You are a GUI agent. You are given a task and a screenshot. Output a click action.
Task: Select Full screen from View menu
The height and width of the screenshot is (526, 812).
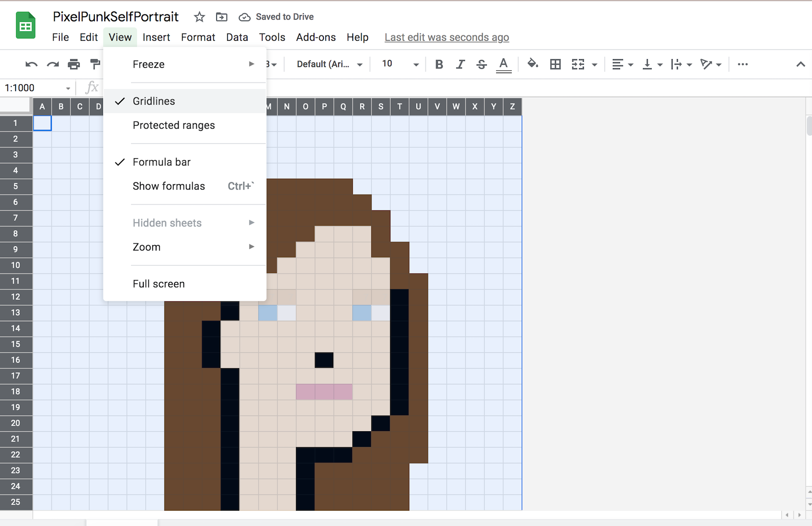pos(158,283)
